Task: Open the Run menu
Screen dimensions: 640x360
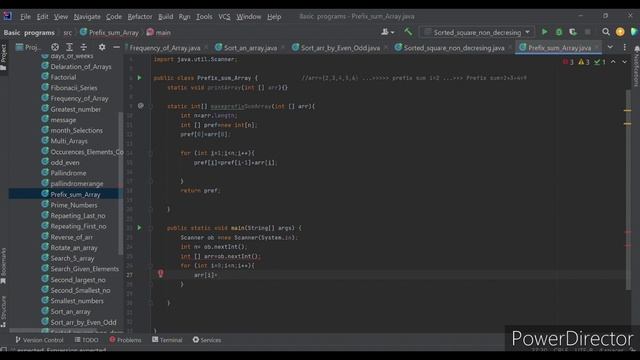Action: [184, 17]
